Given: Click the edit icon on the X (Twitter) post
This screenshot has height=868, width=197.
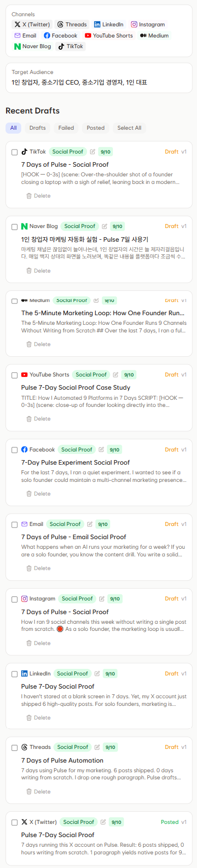Looking at the screenshot, I should 103,822.
